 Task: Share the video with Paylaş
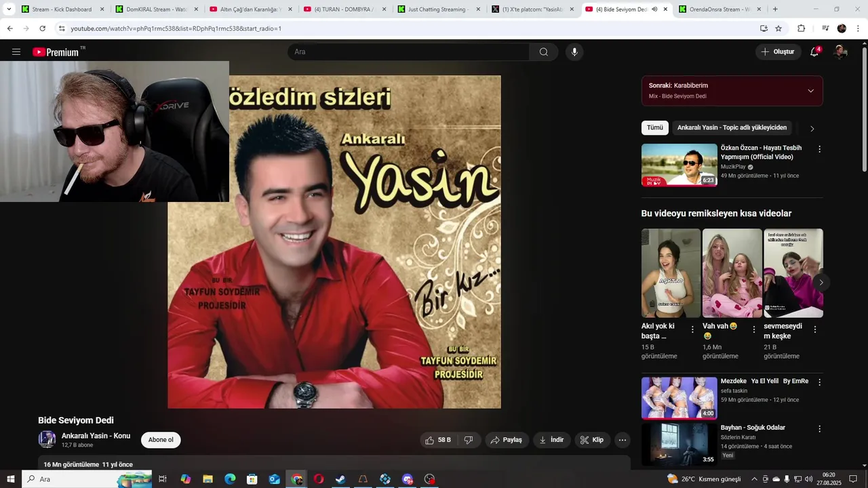(x=507, y=440)
